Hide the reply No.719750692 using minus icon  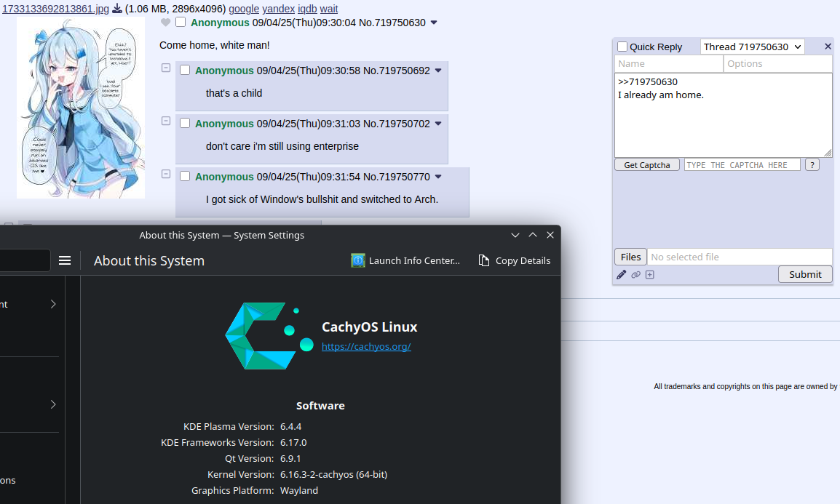click(x=166, y=68)
